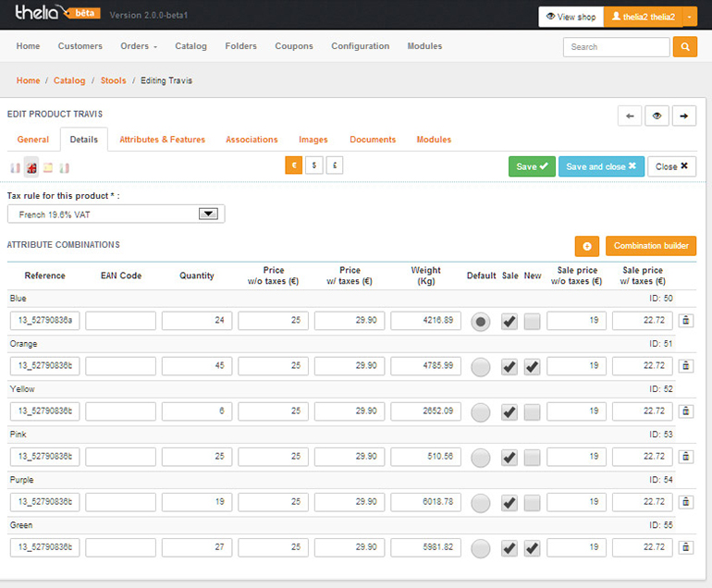Delete the Blue combination with trash icon
This screenshot has width=712, height=588.
coord(686,321)
